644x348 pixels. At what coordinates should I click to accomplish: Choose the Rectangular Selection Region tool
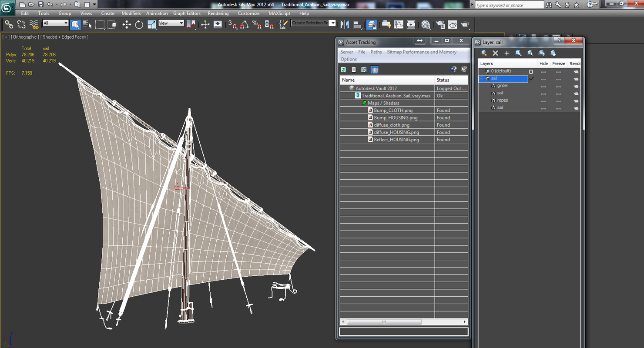100,24
